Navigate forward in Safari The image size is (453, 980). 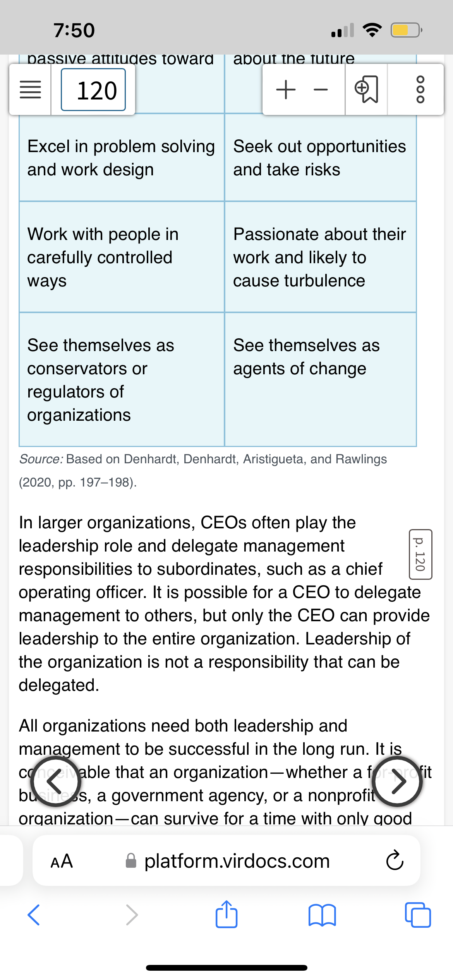tap(132, 915)
